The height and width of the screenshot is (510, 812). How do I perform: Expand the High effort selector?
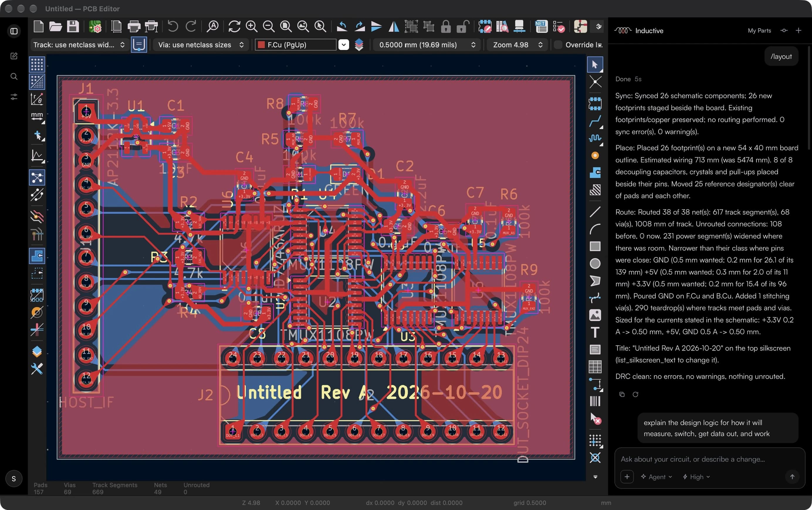[696, 477]
